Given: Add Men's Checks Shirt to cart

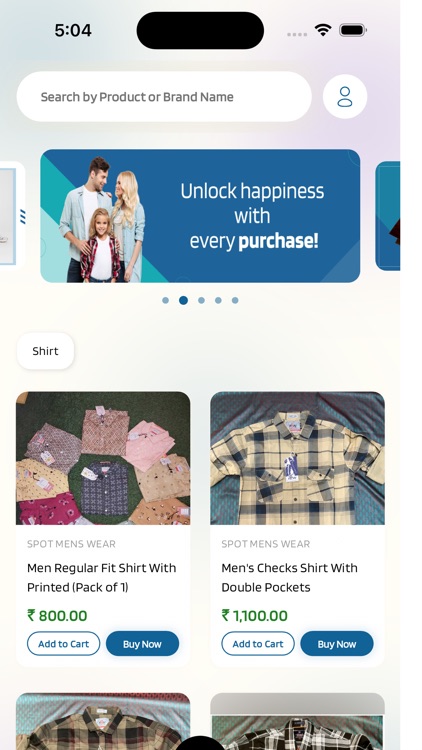Looking at the screenshot, I should (x=258, y=644).
